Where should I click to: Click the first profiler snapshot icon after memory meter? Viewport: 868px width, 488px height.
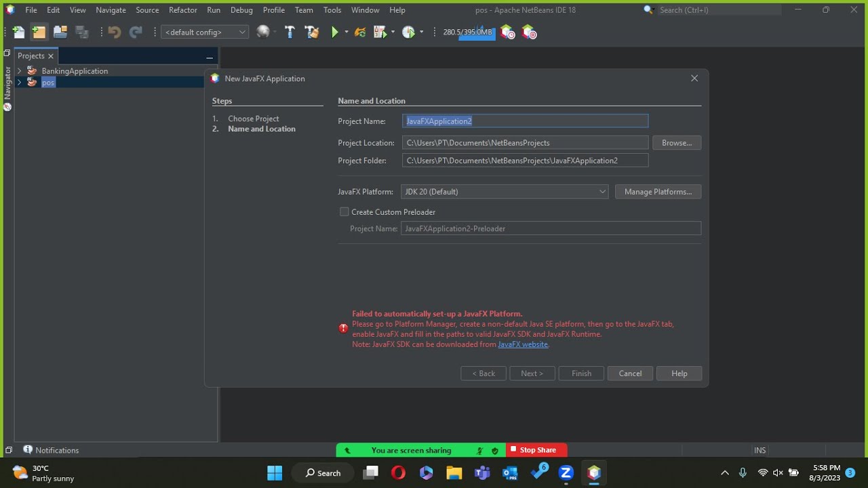pyautogui.click(x=507, y=32)
